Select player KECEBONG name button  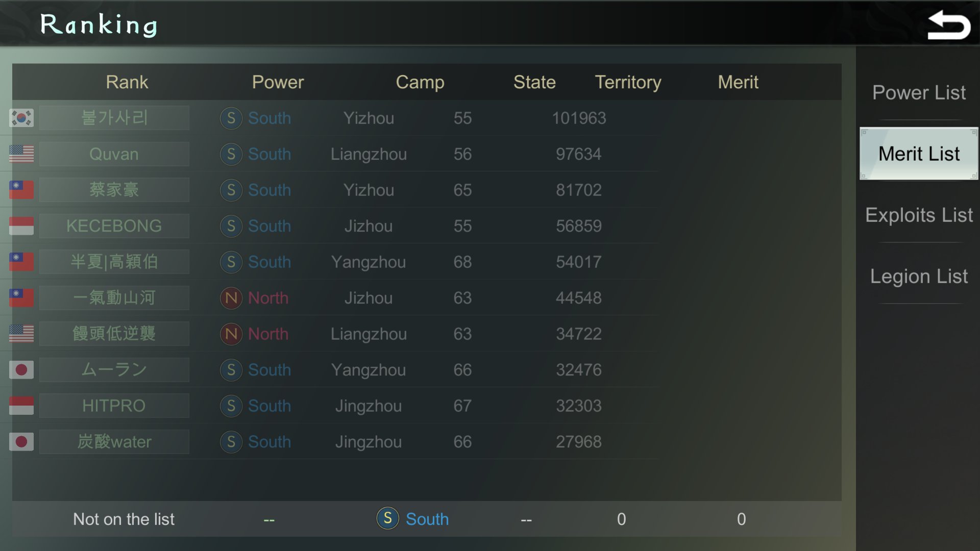114,226
